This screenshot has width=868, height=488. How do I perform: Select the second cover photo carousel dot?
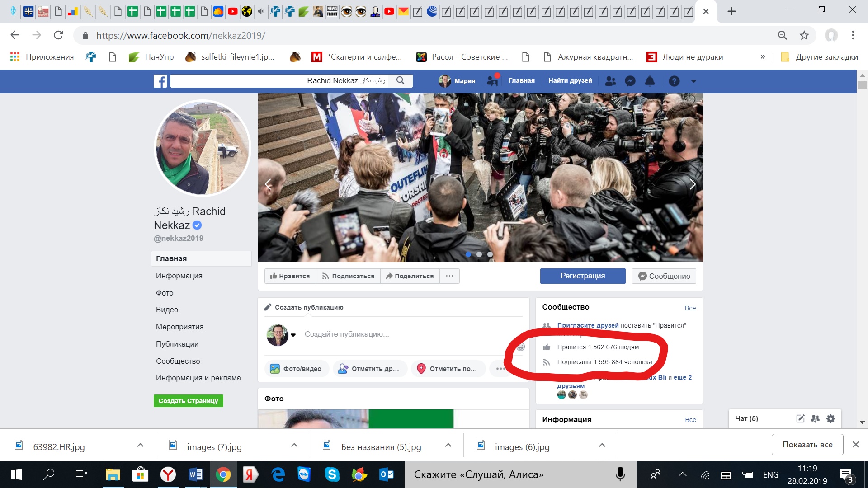pos(479,254)
